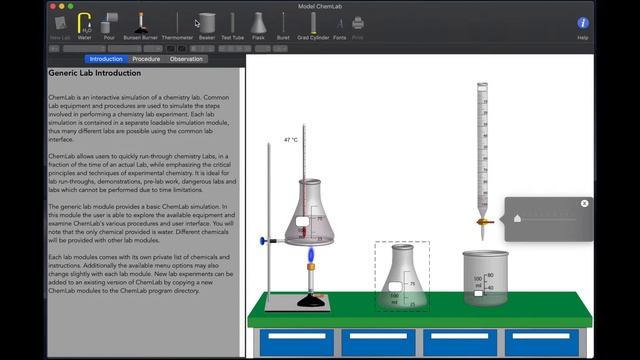Click the blue Bunsen burner flame
This screenshot has height=360, width=640.
click(311, 255)
